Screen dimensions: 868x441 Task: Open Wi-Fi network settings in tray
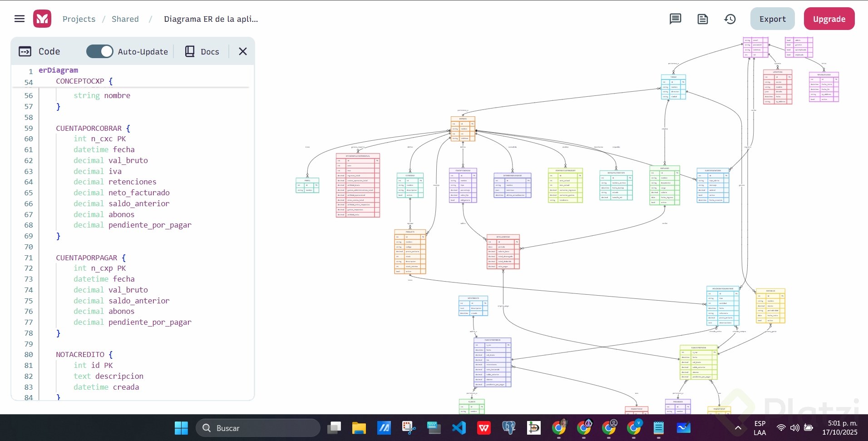tap(781, 428)
